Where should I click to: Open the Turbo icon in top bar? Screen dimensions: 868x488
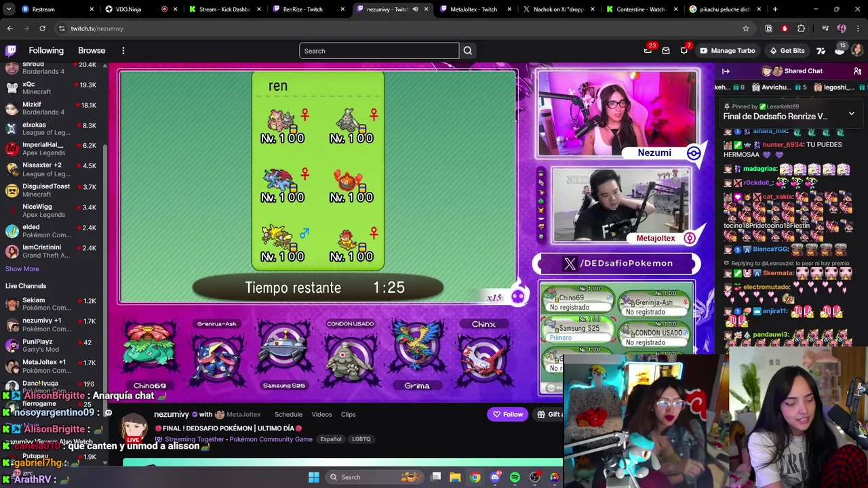click(821, 50)
